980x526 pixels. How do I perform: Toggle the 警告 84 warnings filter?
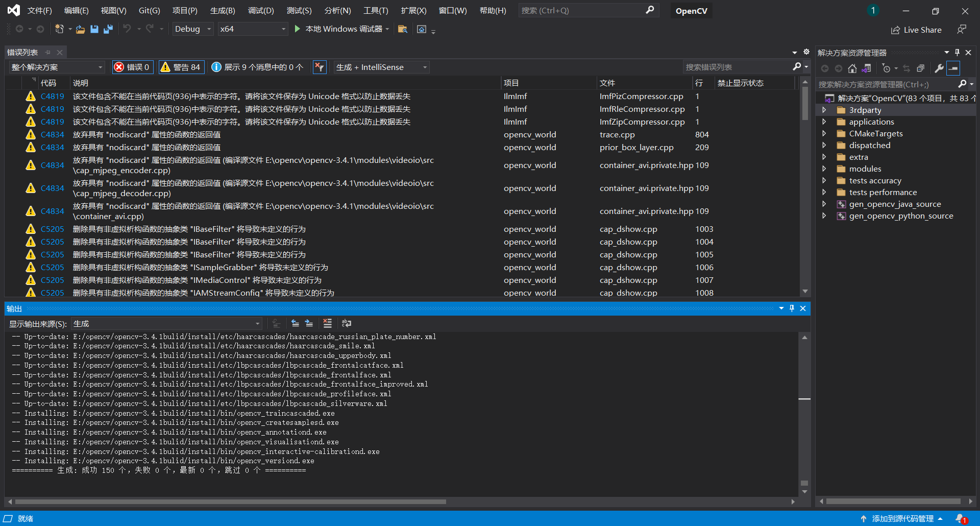pyautogui.click(x=181, y=67)
